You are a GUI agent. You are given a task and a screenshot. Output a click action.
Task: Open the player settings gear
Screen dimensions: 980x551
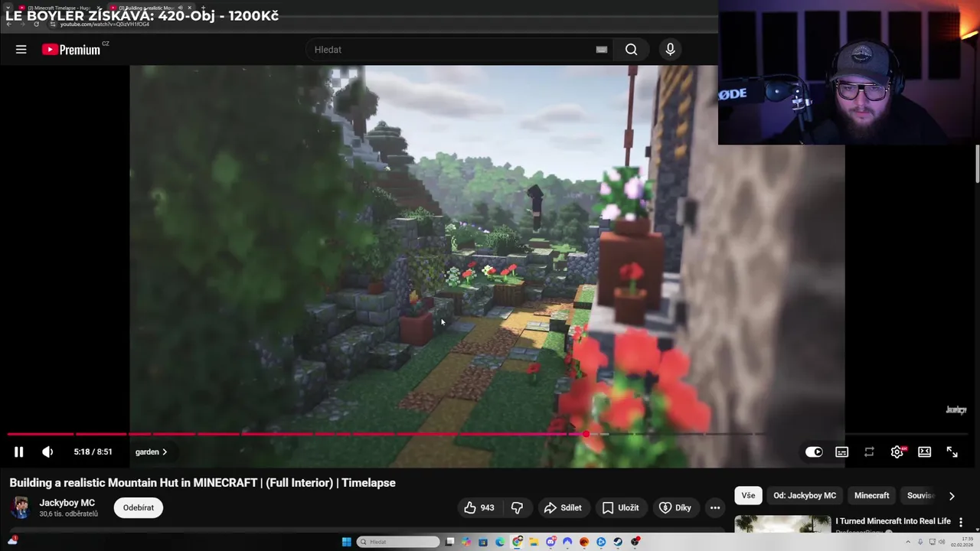tap(897, 452)
